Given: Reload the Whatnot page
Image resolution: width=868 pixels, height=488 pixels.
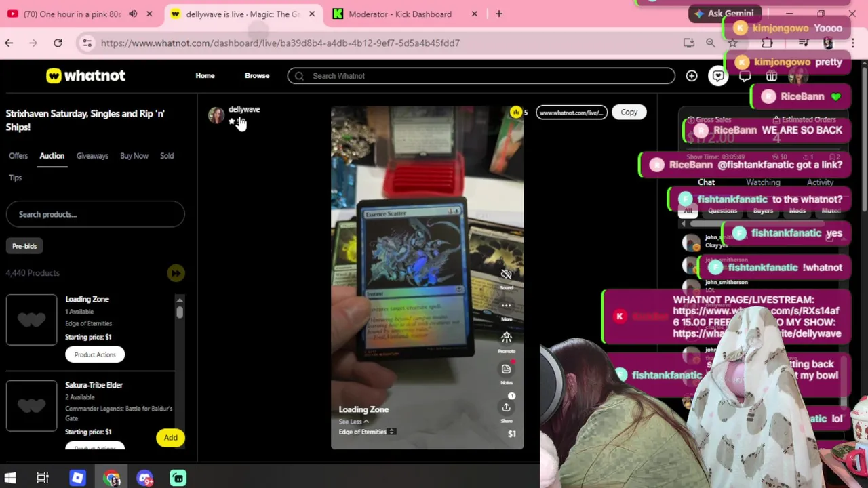Looking at the screenshot, I should point(58,43).
